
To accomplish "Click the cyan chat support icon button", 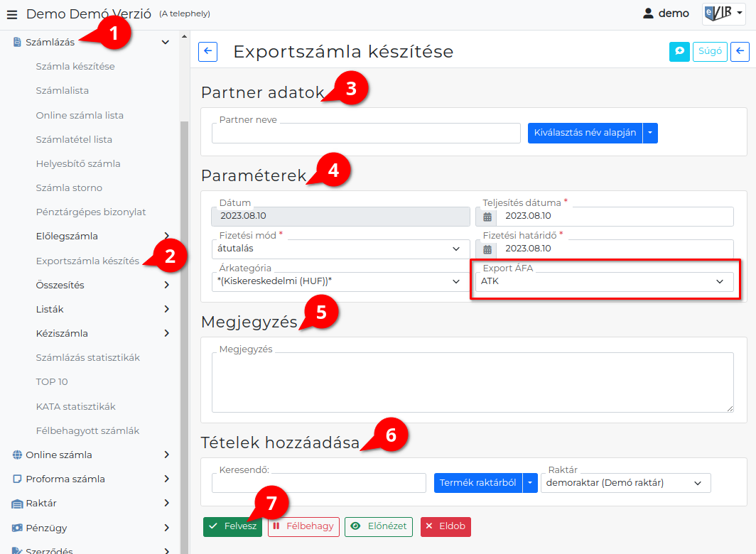I will [x=679, y=52].
